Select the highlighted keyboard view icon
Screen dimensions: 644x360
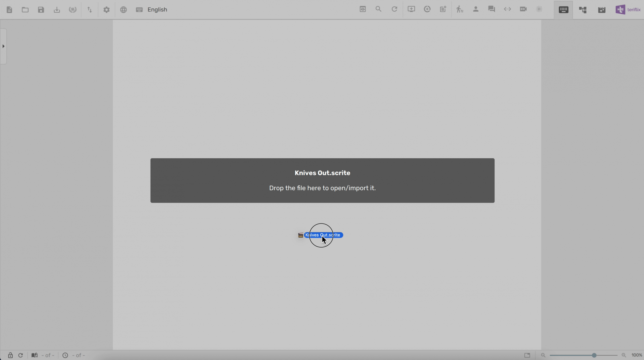coord(563,9)
